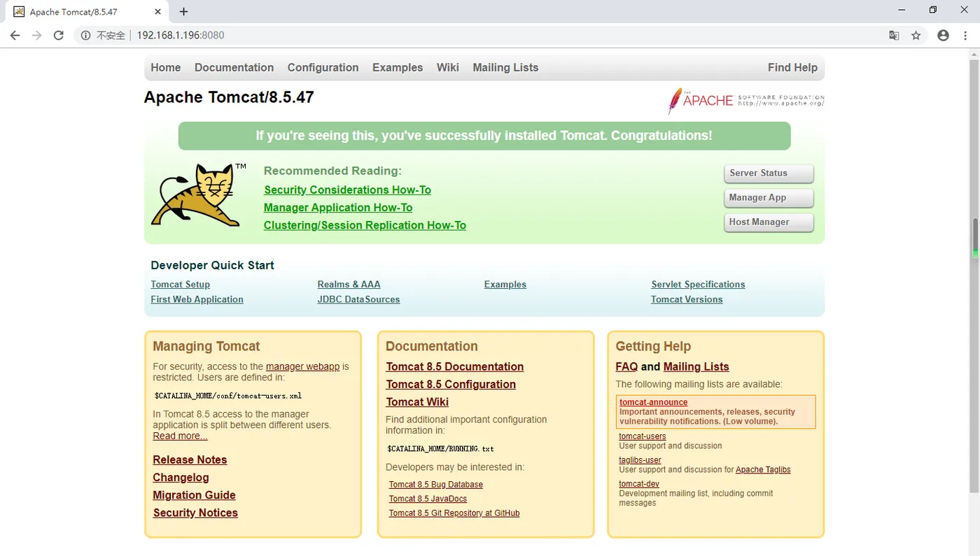Open Security Considerations How-To link
Viewport: 980px width, 556px height.
coord(347,190)
